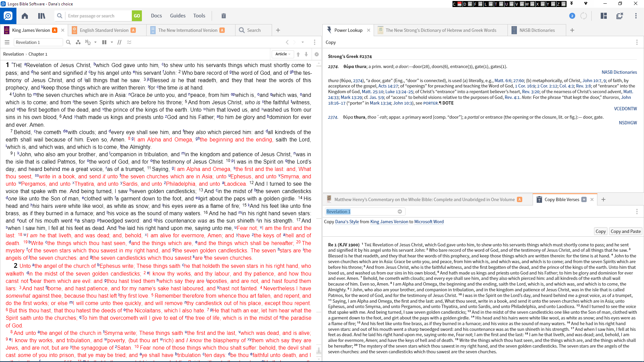Expand the interlinear options dropdown arrow
The image size is (644, 362).
(x=95, y=42)
